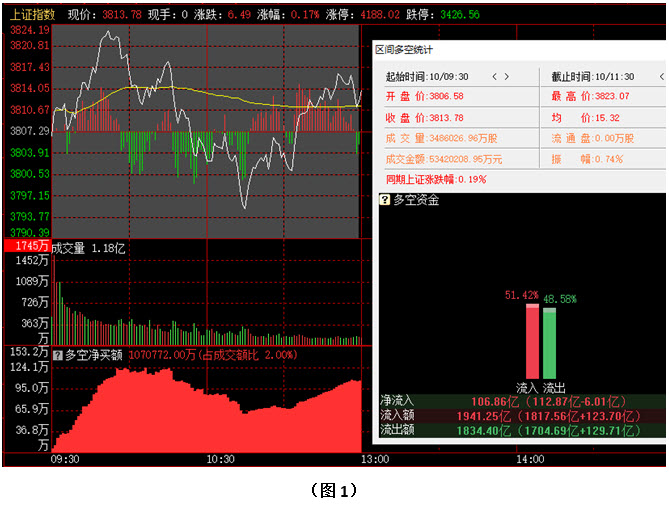Click the help icon beside 多空净买额

click(58, 355)
